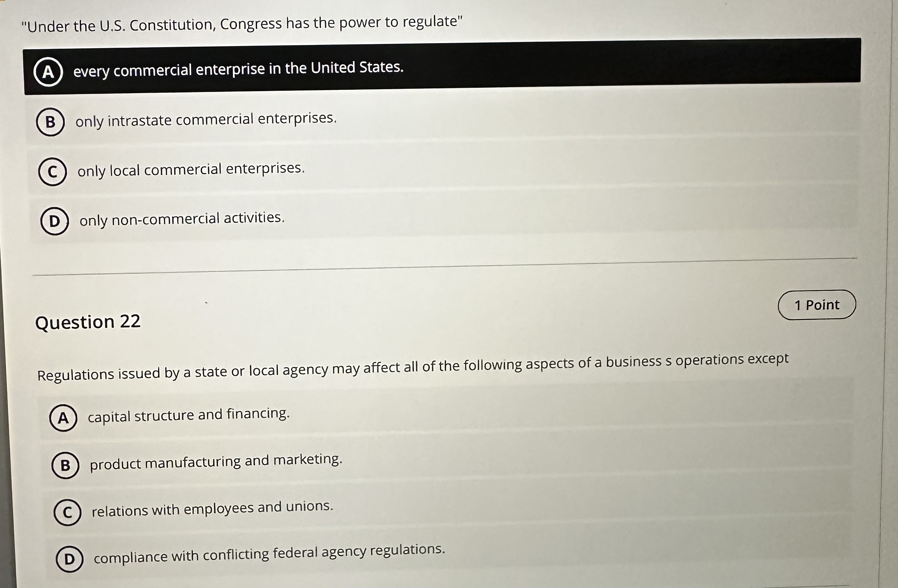This screenshot has height=588, width=898.
Task: Click 'only non-commercial activities' answer text
Action: (x=182, y=219)
